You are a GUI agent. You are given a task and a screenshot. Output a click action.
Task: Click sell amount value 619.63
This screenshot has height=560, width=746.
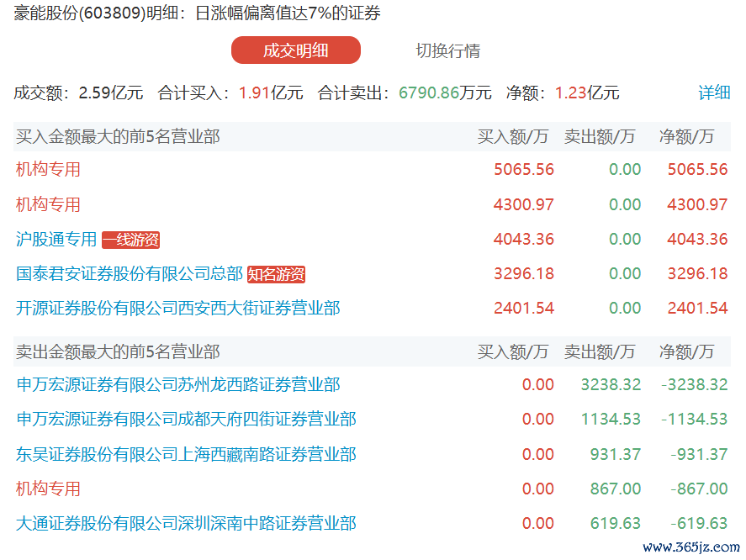tap(616, 523)
